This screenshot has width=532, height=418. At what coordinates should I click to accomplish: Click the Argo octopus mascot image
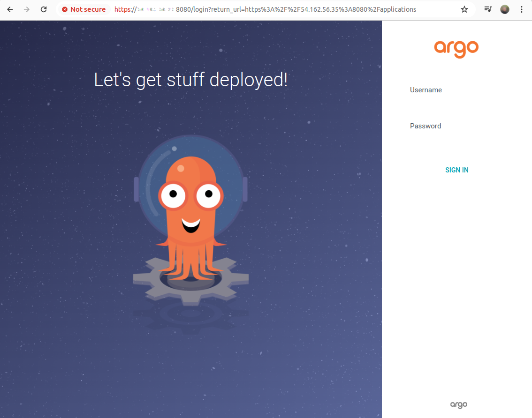tap(190, 220)
